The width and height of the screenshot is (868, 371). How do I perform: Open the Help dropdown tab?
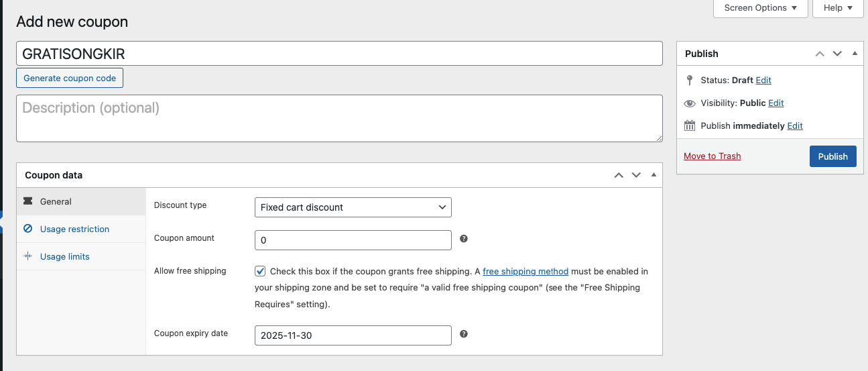tap(837, 8)
